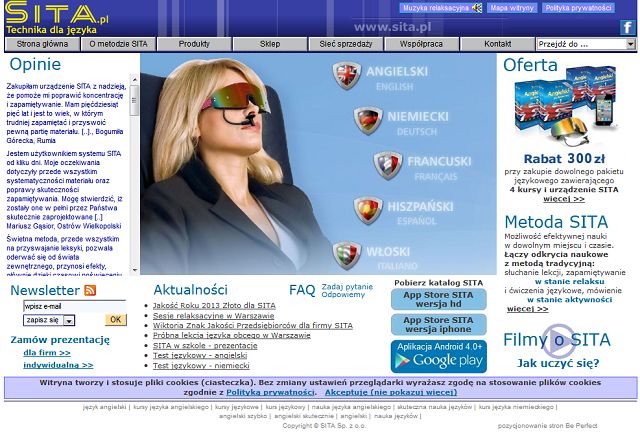
Task: Open the Sklep menu item
Action: click(x=270, y=44)
